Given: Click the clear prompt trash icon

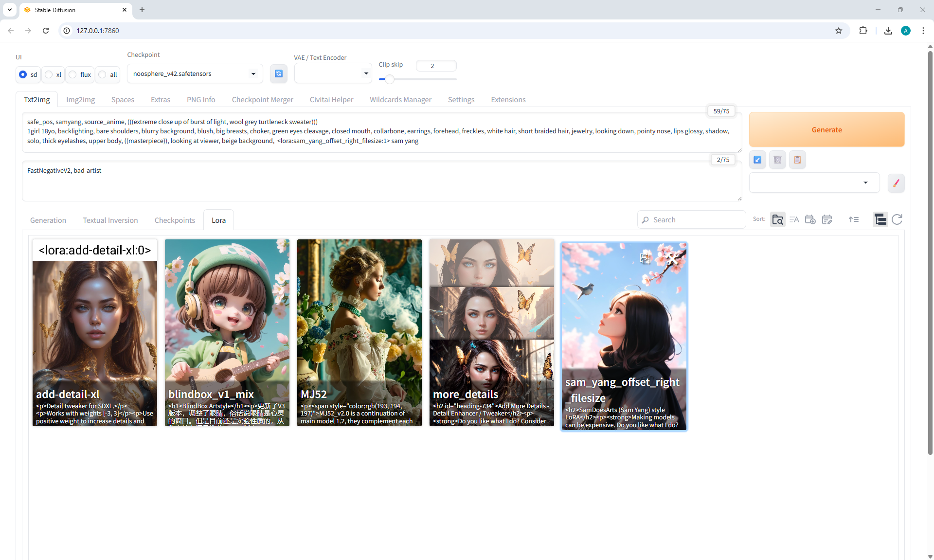Looking at the screenshot, I should pyautogui.click(x=777, y=160).
